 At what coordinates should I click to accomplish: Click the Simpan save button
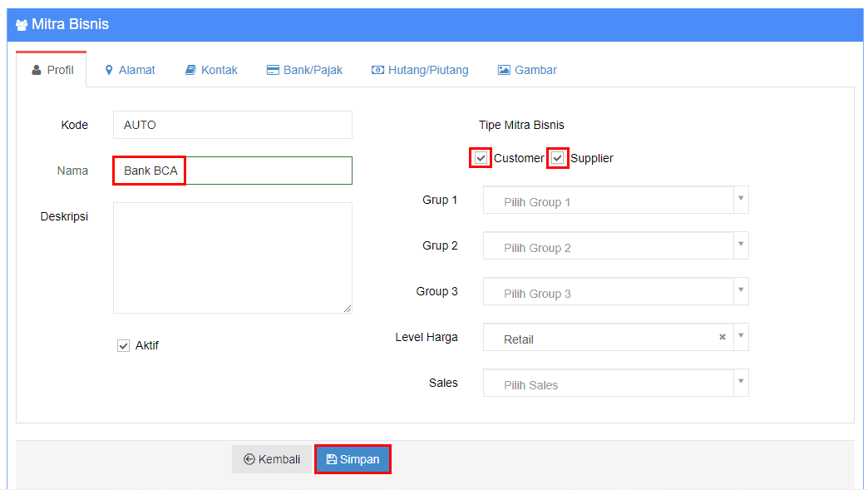pos(353,459)
